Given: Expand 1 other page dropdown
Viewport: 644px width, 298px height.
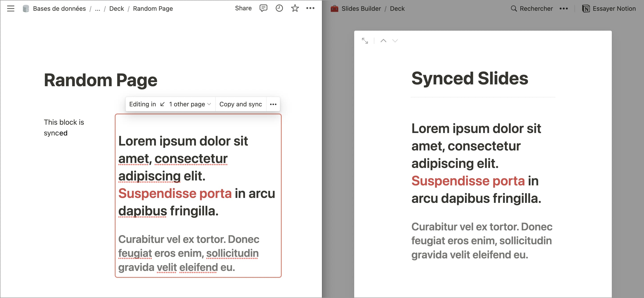Looking at the screenshot, I should coord(190,104).
